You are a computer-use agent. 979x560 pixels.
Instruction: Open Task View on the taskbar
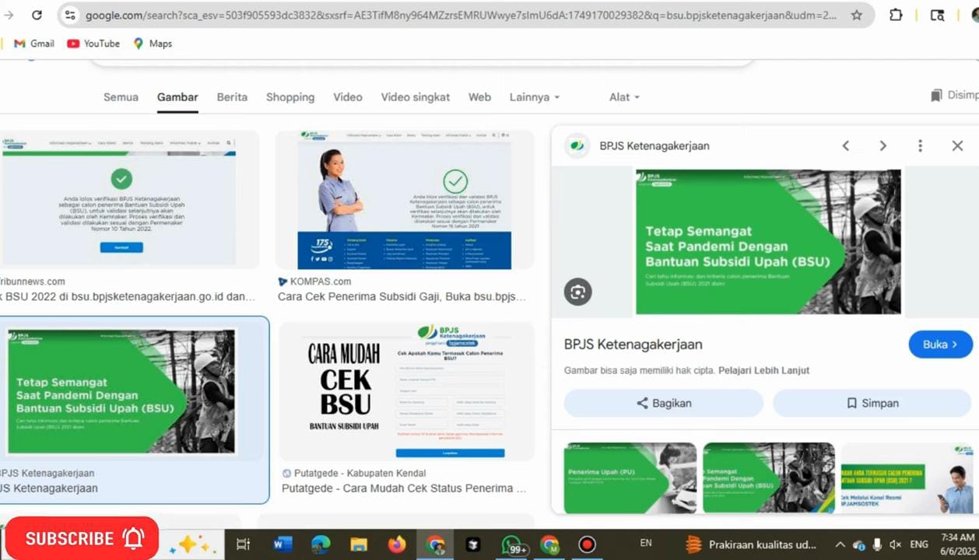coord(243,544)
